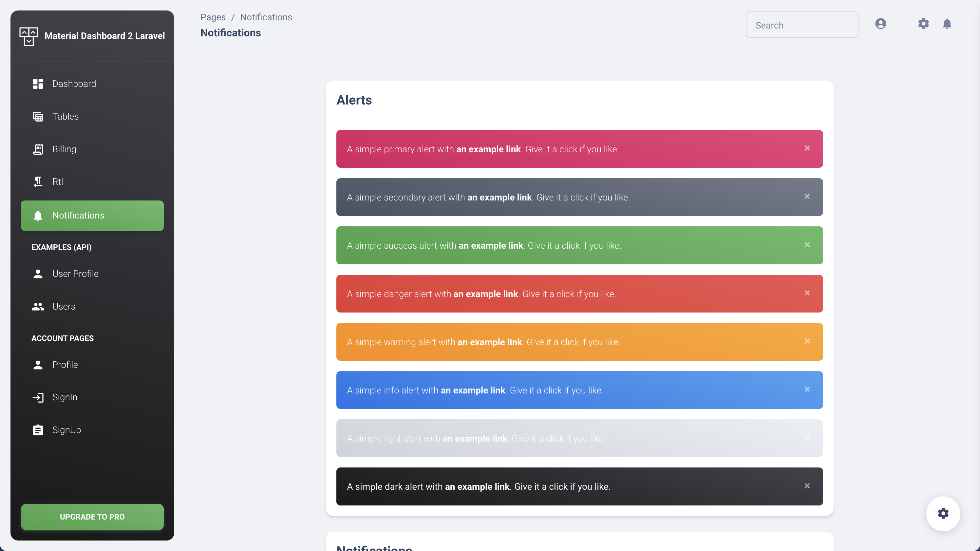Dismiss the primary alert
980x551 pixels.
tap(807, 148)
